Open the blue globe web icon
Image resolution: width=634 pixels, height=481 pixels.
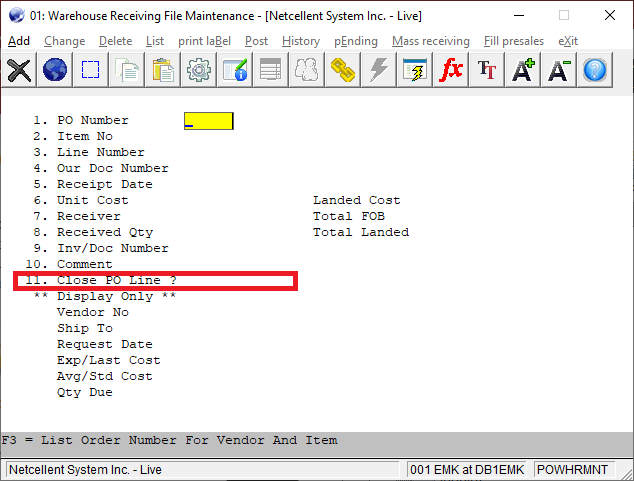(55, 70)
